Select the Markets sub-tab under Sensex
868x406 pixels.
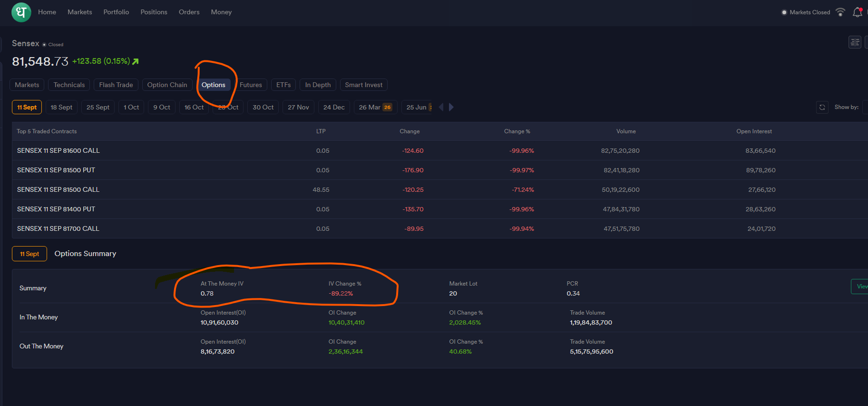[27, 85]
